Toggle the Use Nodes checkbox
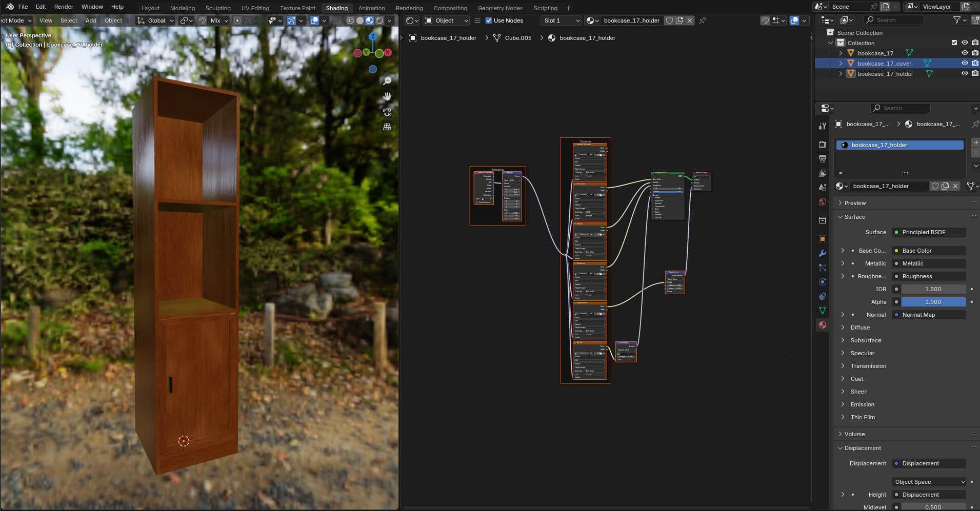 pyautogui.click(x=489, y=21)
